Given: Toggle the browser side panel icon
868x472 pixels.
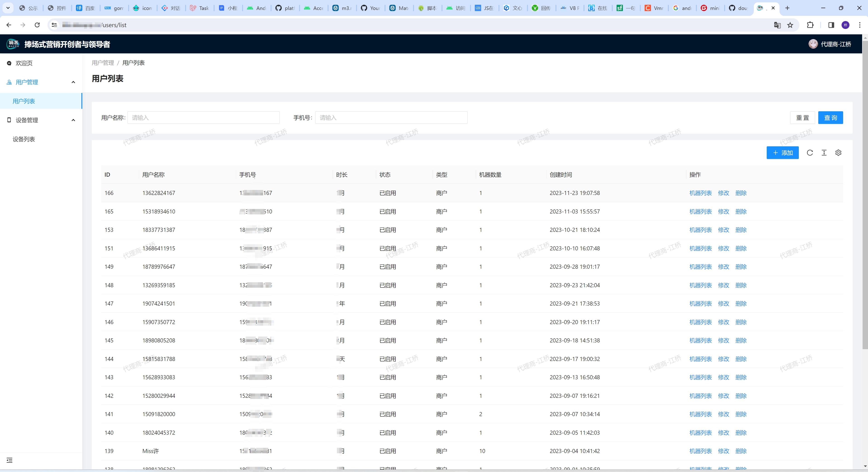Looking at the screenshot, I should click(x=831, y=25).
